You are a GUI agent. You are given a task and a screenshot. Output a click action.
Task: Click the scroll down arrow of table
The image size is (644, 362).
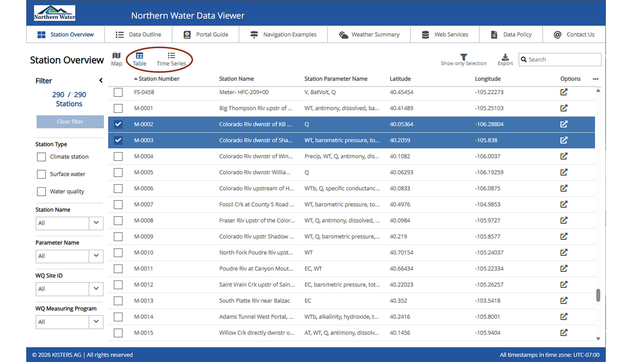tap(598, 339)
